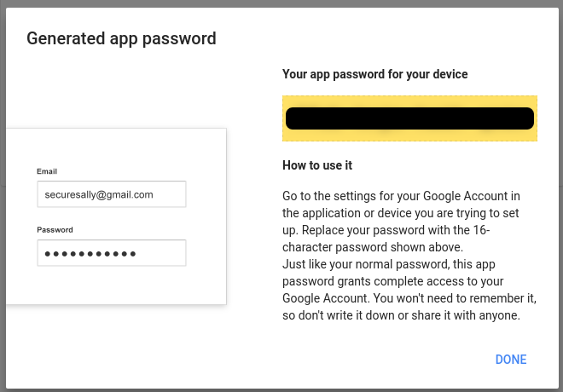Viewport: 563px width, 392px height.
Task: Click the 'Generated app password' dialog title
Action: click(x=121, y=38)
